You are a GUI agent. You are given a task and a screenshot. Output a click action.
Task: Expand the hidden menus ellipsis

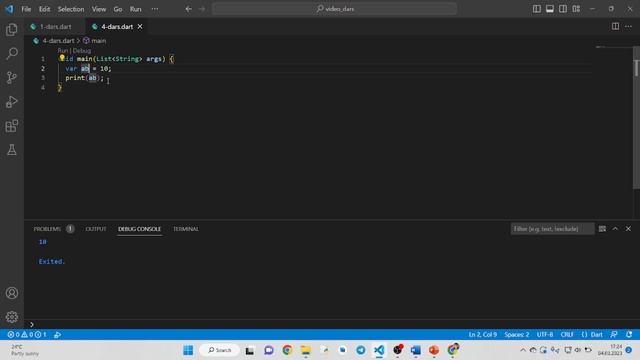155,9
